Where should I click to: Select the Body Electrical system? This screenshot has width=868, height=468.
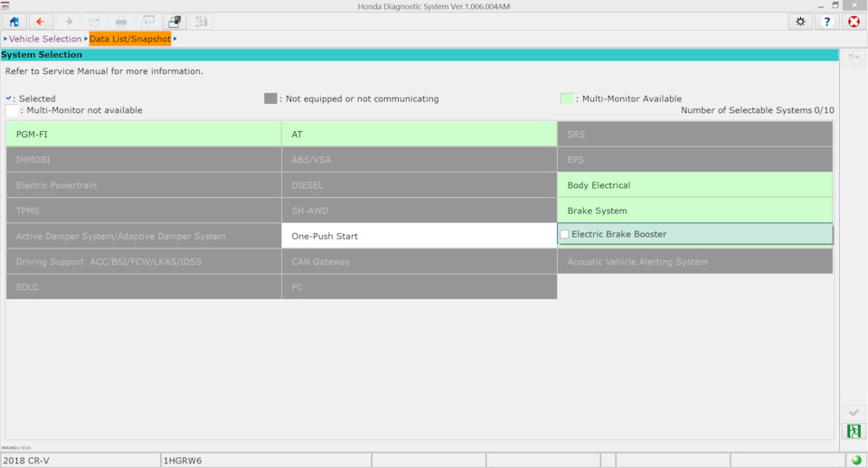coord(694,185)
